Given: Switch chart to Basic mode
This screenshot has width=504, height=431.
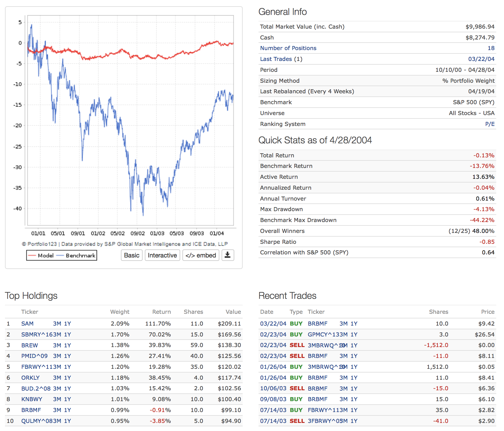Looking at the screenshot, I should click(x=131, y=255).
